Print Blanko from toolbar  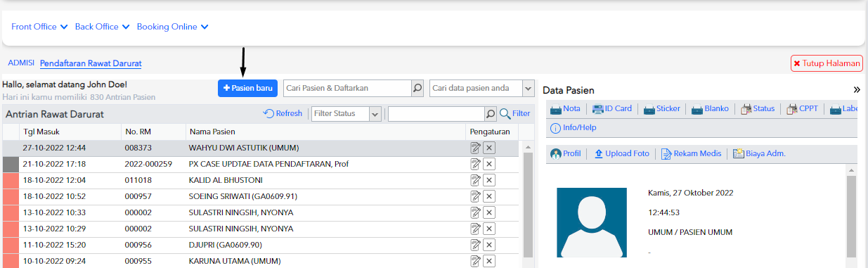710,109
